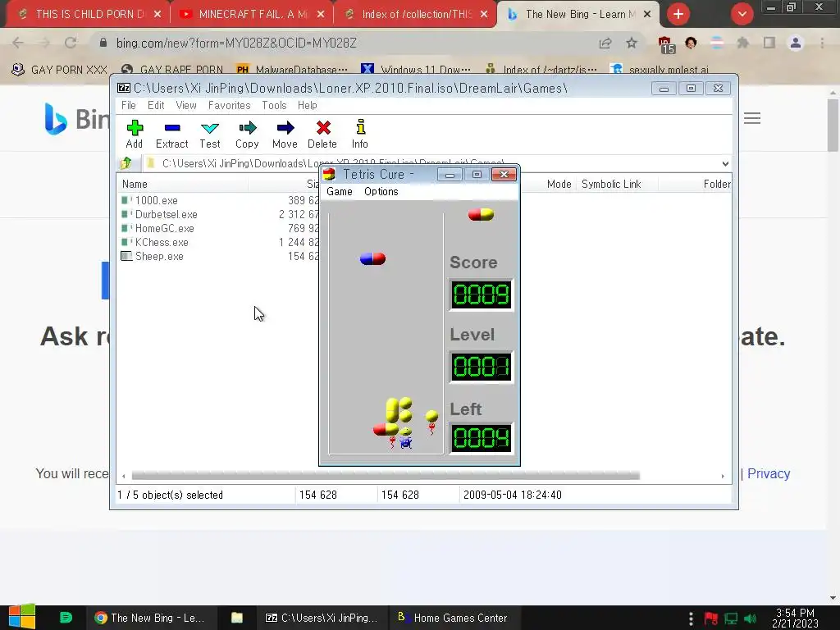
Task: Click the extension icon with badge 15
Action: click(665, 44)
